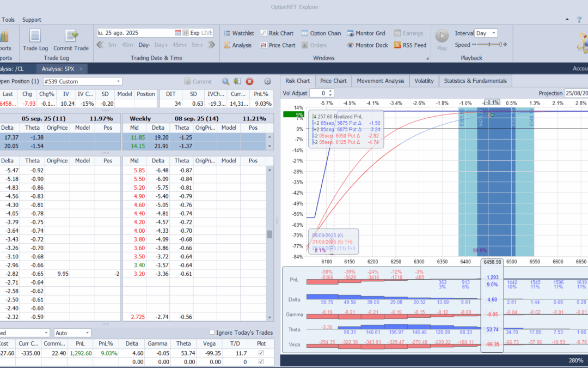The image size is (588, 368).
Task: Enable Ignore Today's Trades checkbox
Action: [212, 333]
